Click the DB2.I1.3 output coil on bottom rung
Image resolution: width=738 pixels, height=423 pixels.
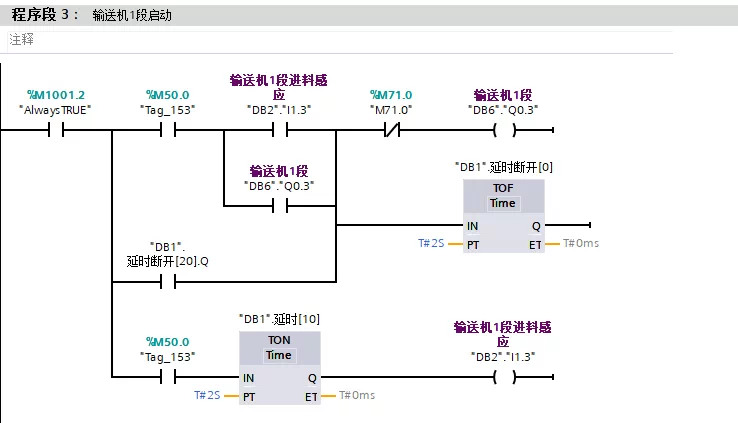point(504,377)
